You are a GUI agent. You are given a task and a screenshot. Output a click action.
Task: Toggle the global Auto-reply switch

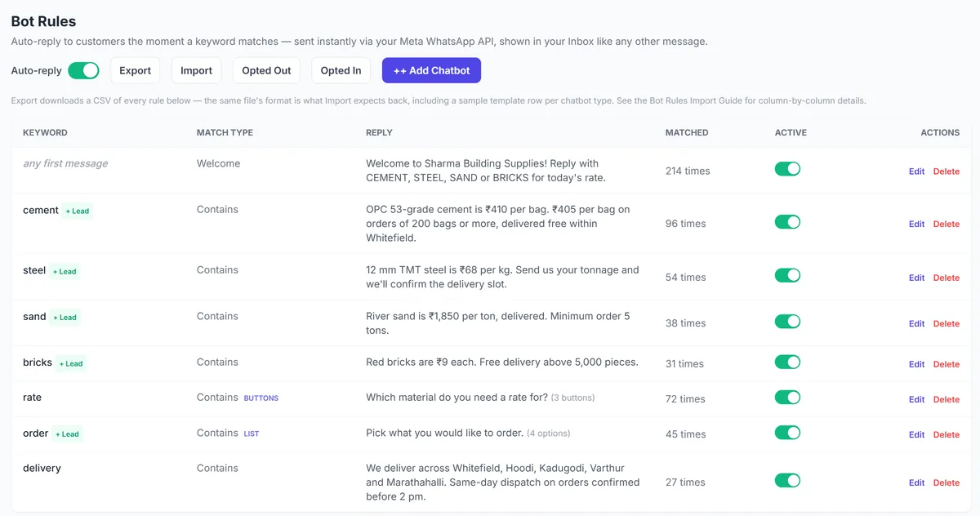pos(83,70)
